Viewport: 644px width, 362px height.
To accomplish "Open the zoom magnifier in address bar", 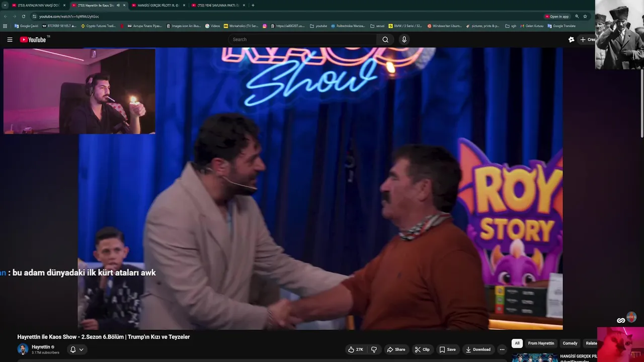I will tap(577, 17).
